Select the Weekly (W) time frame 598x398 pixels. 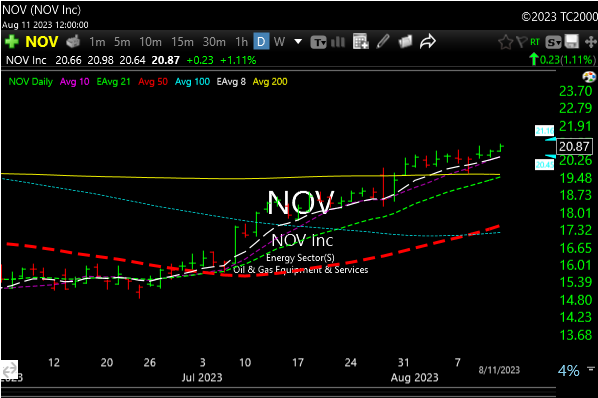(x=279, y=42)
